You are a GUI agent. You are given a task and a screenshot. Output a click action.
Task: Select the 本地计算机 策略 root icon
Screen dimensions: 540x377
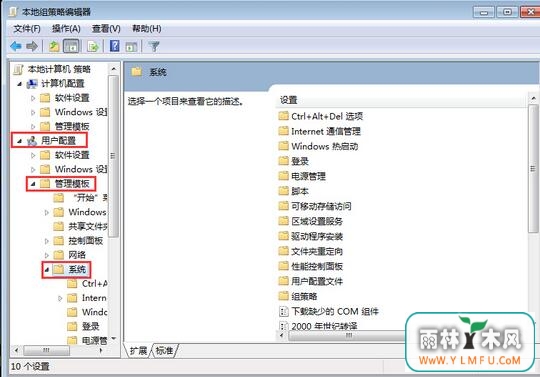(19, 70)
